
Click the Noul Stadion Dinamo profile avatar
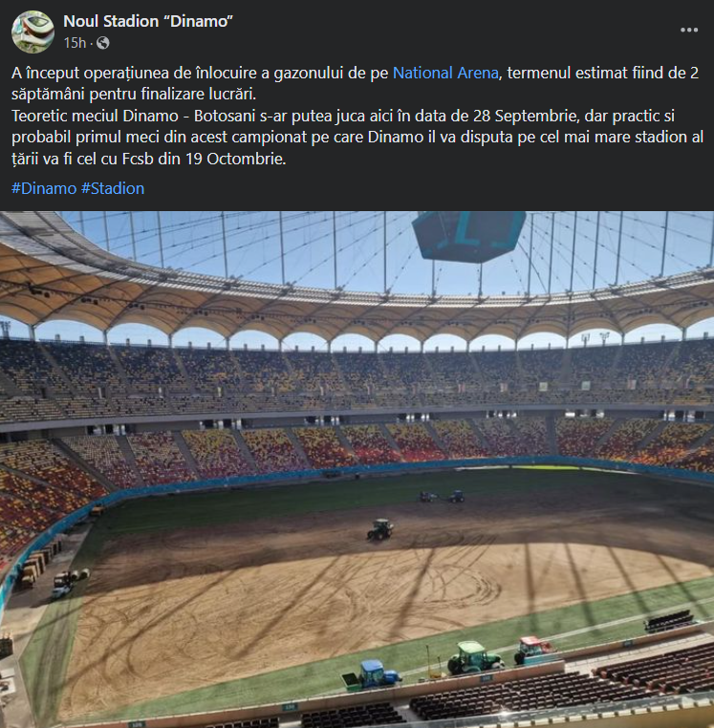pyautogui.click(x=32, y=32)
